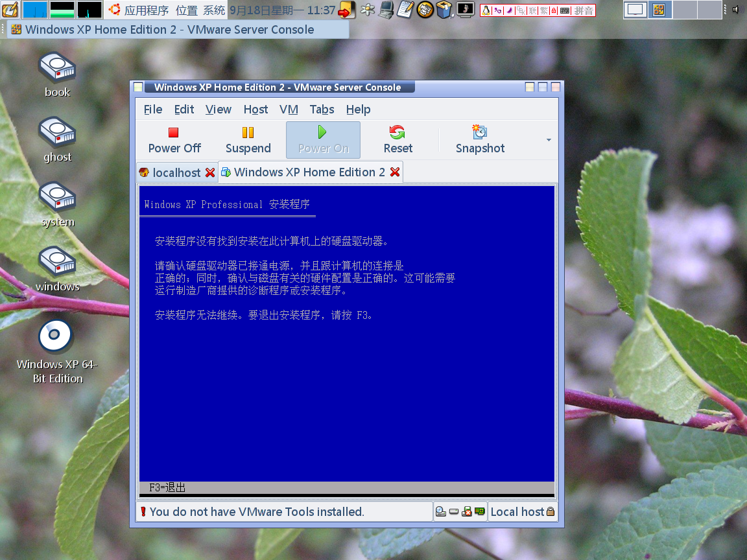Click the disconnected floppy status icon
The image size is (747, 560).
click(x=467, y=511)
